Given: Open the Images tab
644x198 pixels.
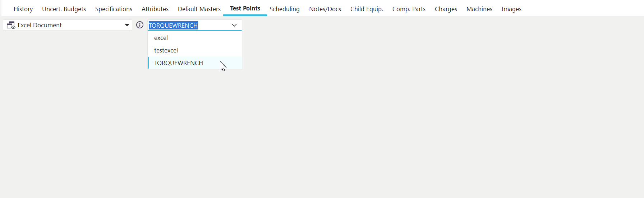Looking at the screenshot, I should 511,9.
